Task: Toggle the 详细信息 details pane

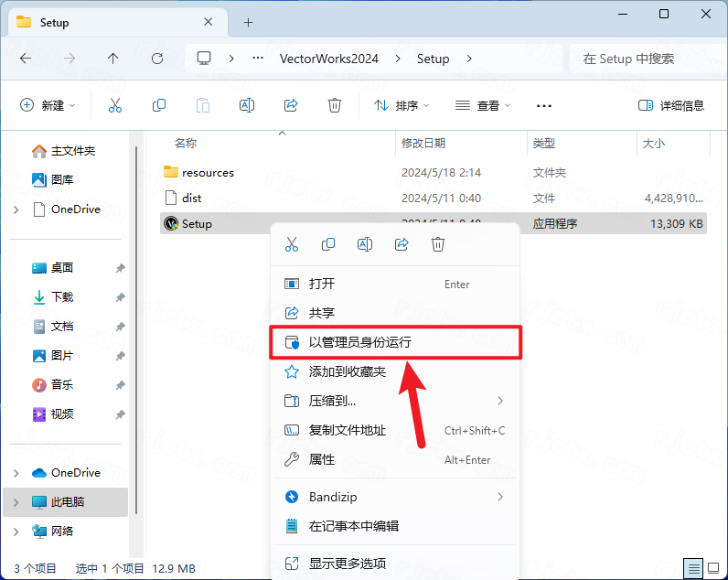Action: [671, 105]
